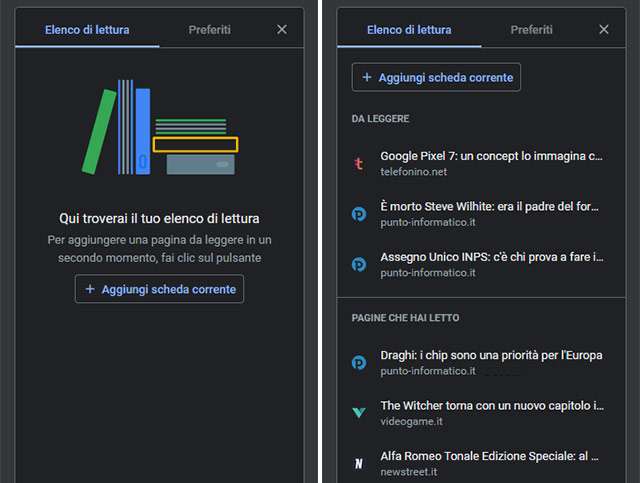Close the left reading list side panel
Screen dimensions: 640x483
(x=282, y=29)
